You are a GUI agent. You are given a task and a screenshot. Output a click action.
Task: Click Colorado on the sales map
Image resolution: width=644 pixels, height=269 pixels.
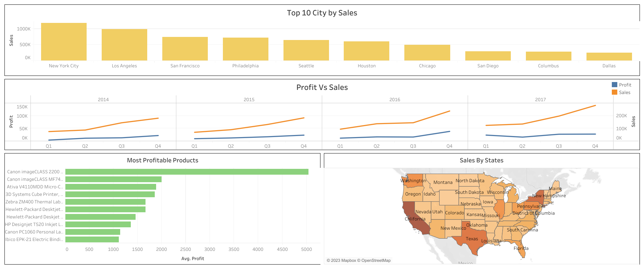tap(454, 213)
